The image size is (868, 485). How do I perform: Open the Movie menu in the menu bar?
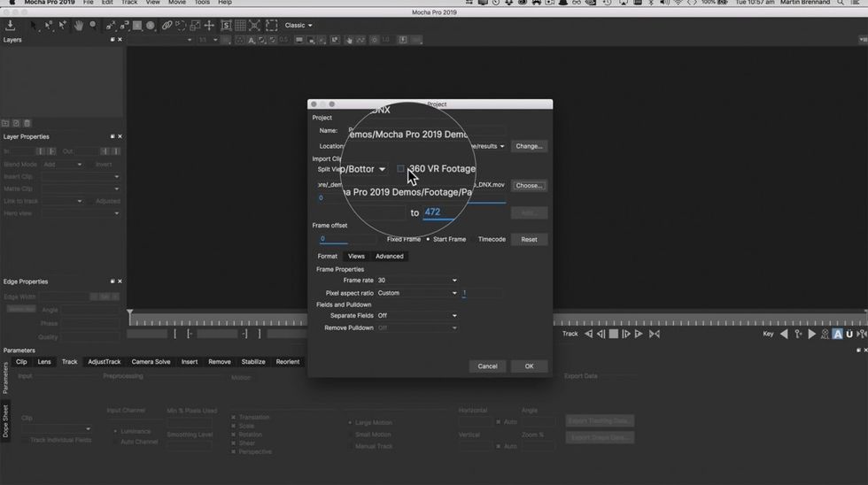[177, 3]
